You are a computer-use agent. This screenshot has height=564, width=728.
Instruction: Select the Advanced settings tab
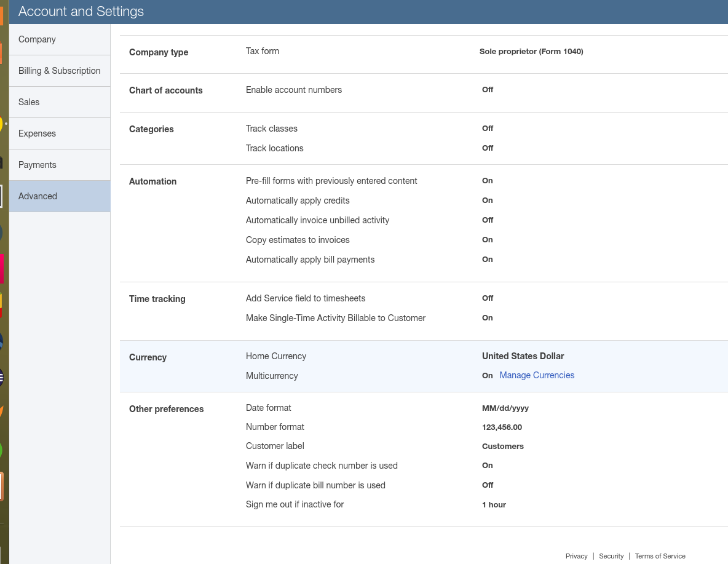coord(60,196)
